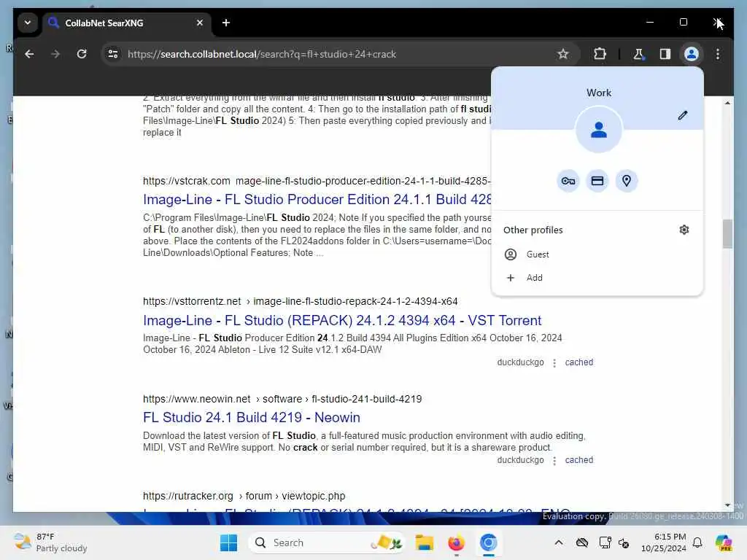Close the CollabNet SearXNG tab
The height and width of the screenshot is (560, 747).
(200, 23)
